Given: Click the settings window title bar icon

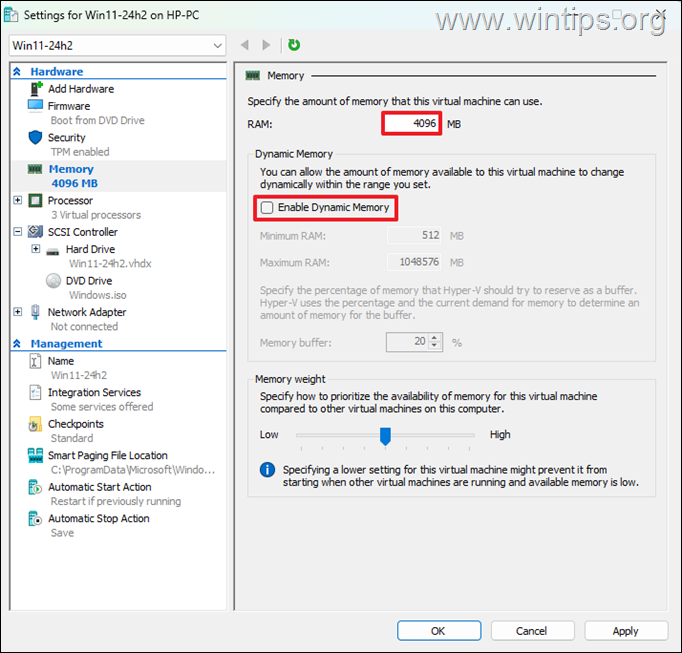Looking at the screenshot, I should click(11, 15).
